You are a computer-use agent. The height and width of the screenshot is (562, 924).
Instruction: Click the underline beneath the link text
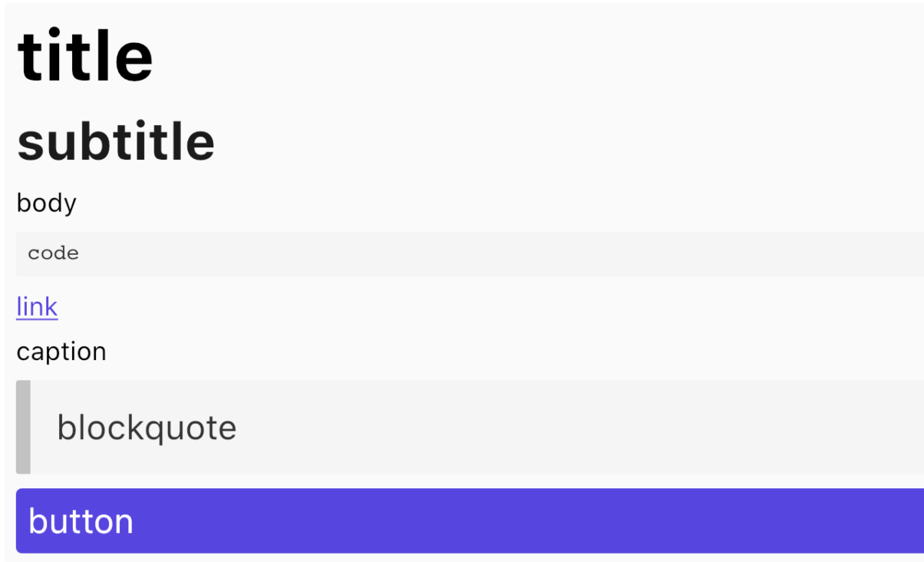(x=37, y=317)
